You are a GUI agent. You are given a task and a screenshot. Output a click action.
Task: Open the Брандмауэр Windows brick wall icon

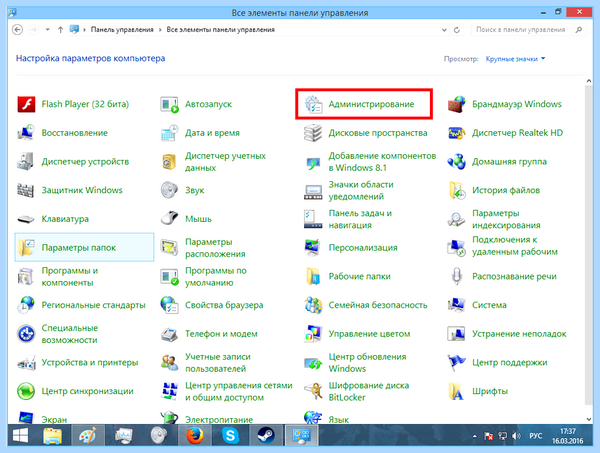(457, 104)
